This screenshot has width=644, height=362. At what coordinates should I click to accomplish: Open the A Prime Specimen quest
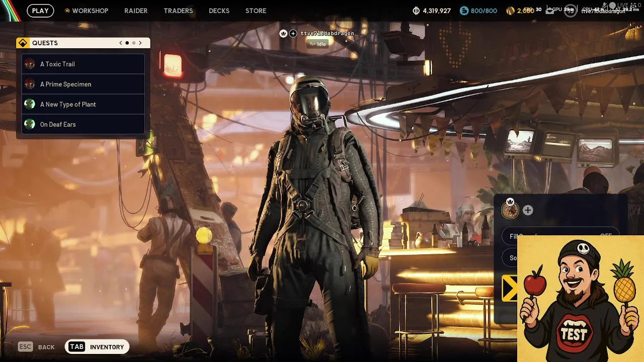[x=83, y=84]
